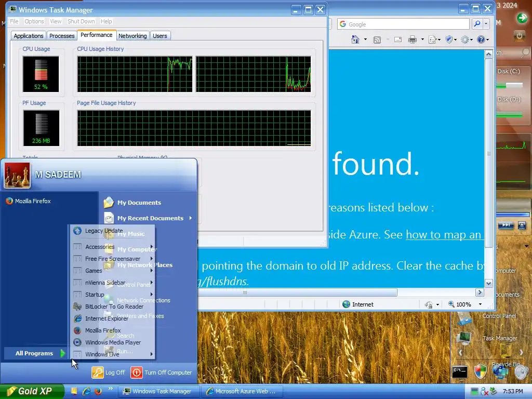Open the File menu in Task Manager
Screen dimensions: 532x399
coord(14,21)
